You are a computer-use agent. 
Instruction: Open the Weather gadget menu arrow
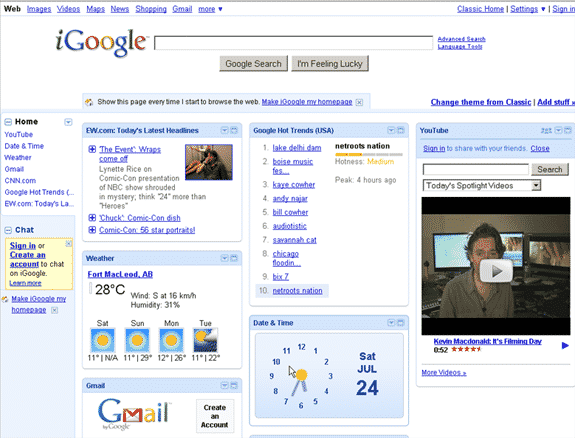click(224, 258)
